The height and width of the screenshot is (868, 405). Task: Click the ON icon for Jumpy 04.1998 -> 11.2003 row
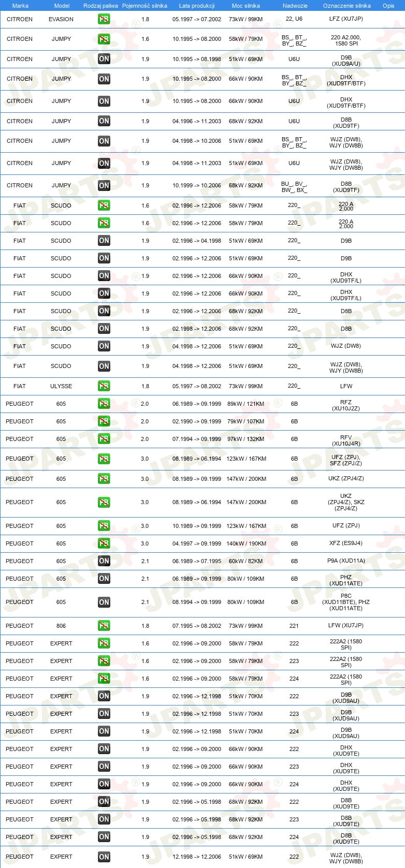[x=104, y=163]
